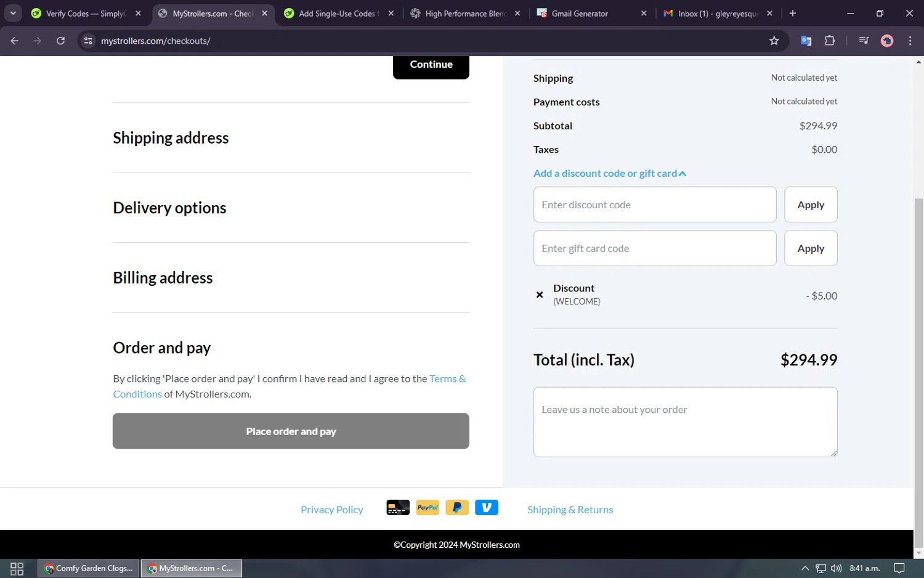Screen dimensions: 924x578
Task: Open the notification center icon
Action: click(x=899, y=568)
